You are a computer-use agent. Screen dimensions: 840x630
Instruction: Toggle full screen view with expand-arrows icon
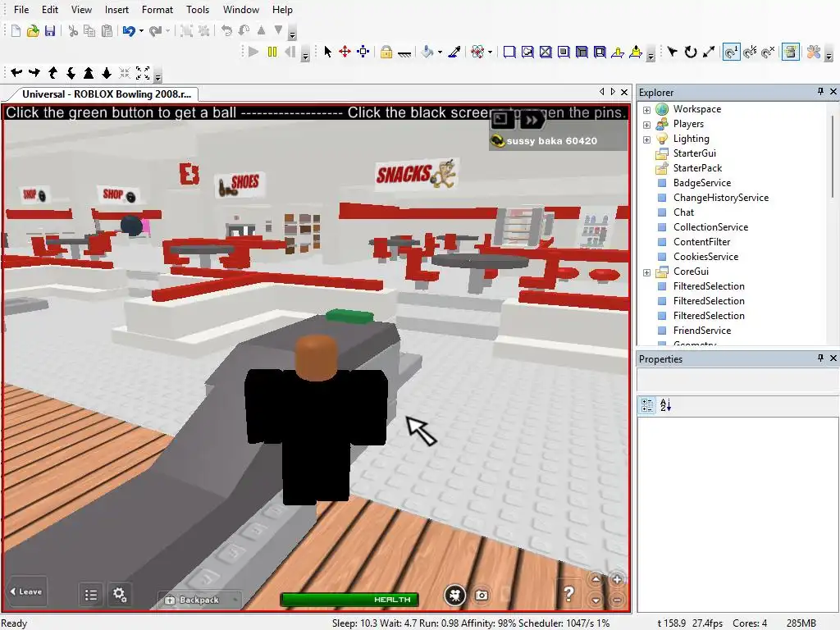(x=143, y=73)
